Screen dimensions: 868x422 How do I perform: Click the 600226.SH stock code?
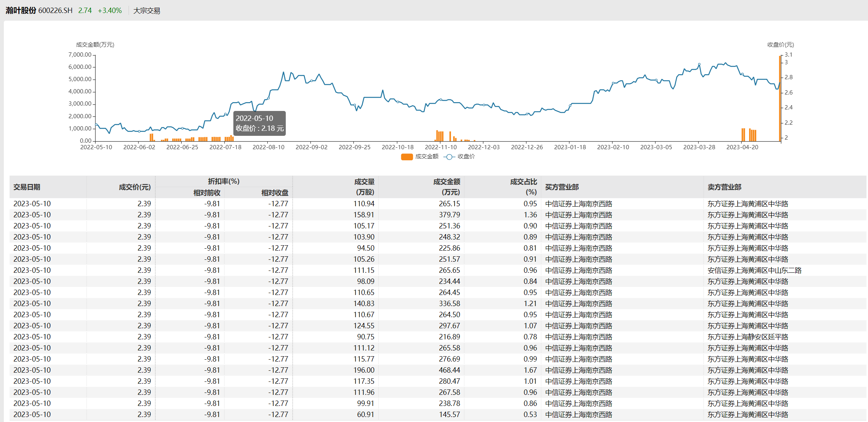pyautogui.click(x=55, y=10)
